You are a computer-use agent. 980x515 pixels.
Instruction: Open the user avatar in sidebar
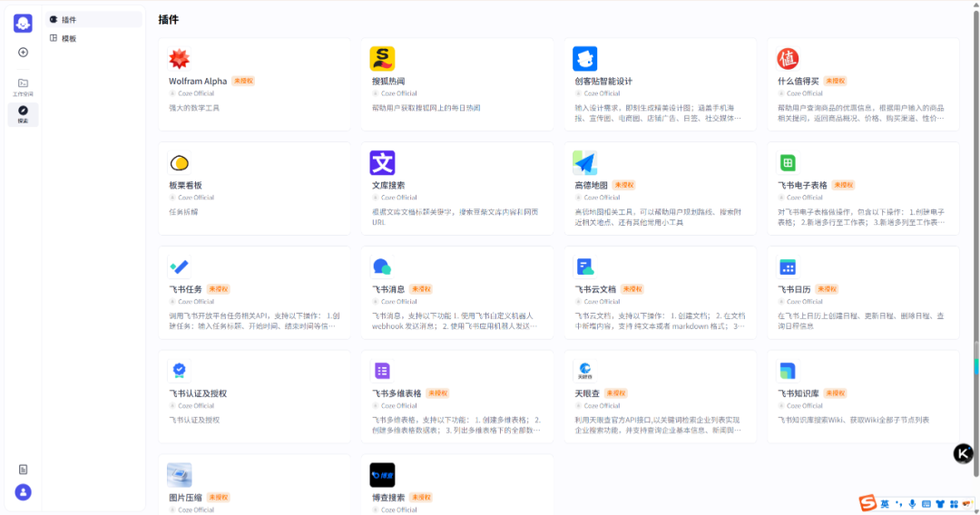click(x=23, y=492)
